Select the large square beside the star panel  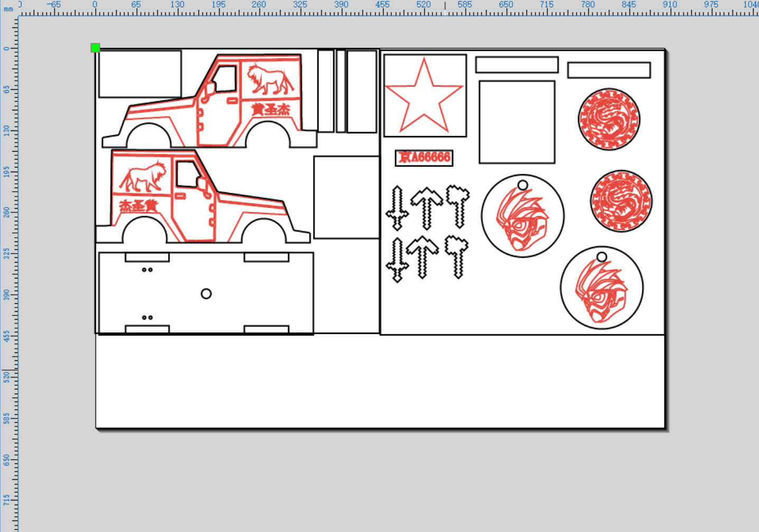point(517,122)
